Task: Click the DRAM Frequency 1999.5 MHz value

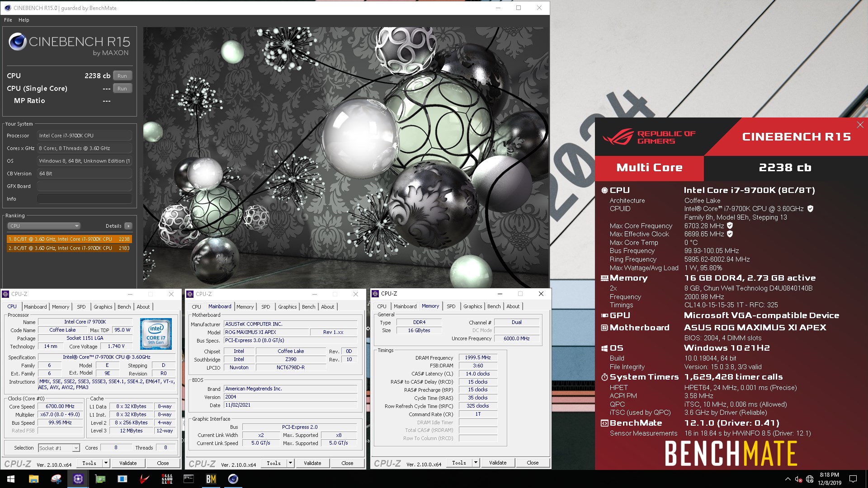Action: pos(478,357)
